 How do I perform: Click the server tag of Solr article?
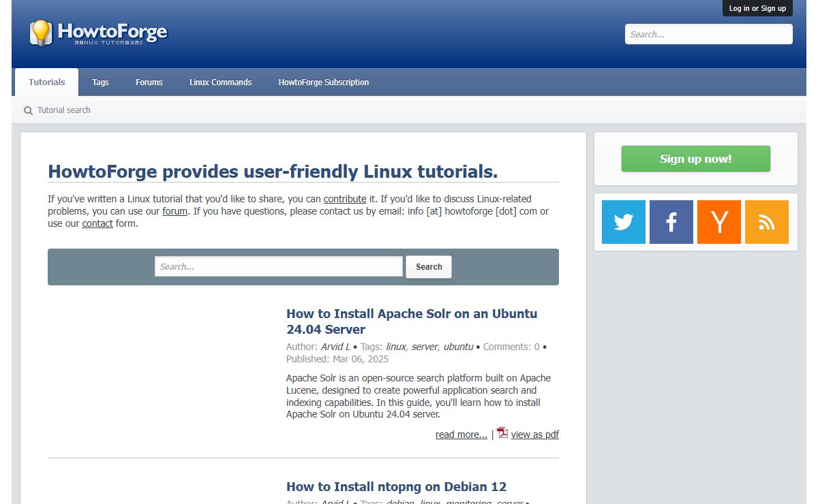coord(425,347)
